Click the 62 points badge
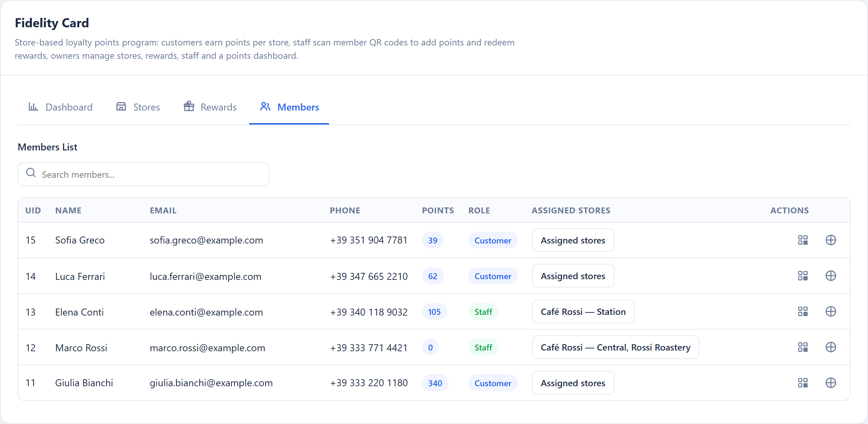868x424 pixels. coord(433,276)
